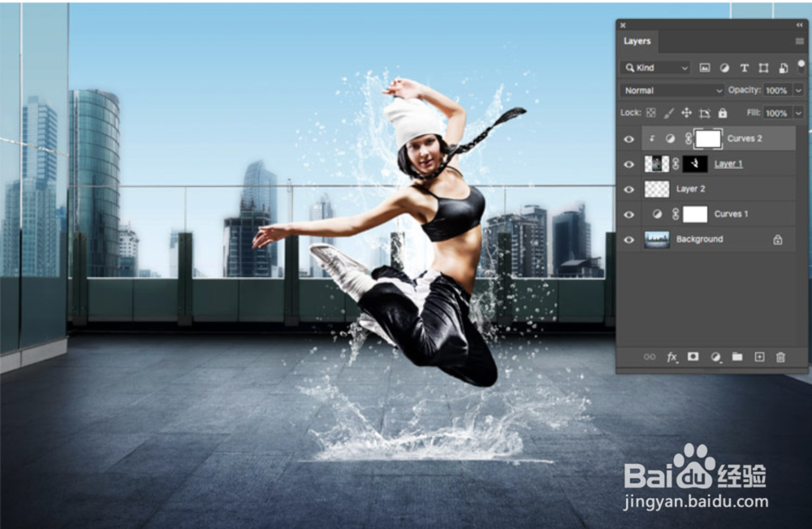Select the layer named Layer 1
This screenshot has width=812, height=529.
pos(728,163)
